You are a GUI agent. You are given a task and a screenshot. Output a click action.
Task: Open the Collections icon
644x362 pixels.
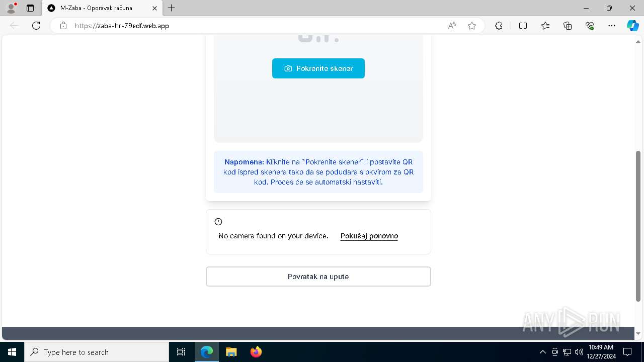pos(568,26)
